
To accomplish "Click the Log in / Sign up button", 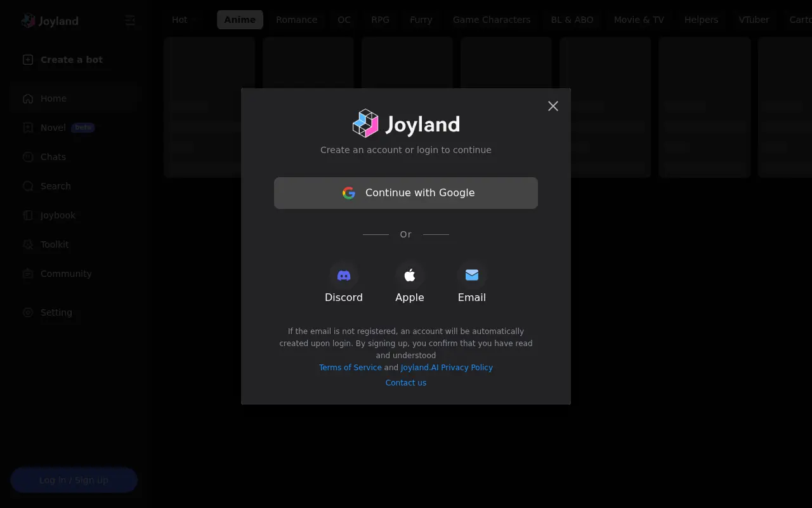I will coord(74,480).
